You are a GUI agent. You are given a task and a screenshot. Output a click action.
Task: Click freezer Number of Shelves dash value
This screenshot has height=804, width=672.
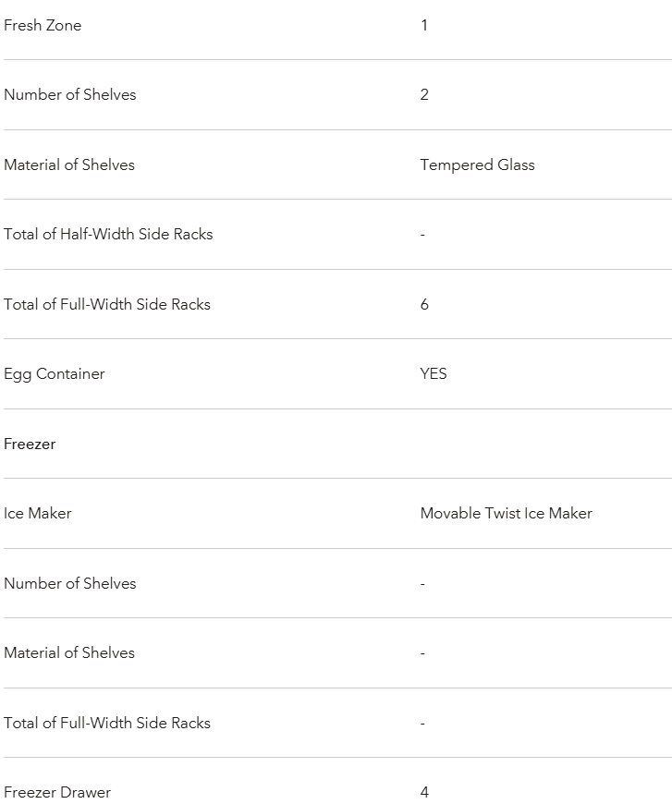pyautogui.click(x=422, y=584)
